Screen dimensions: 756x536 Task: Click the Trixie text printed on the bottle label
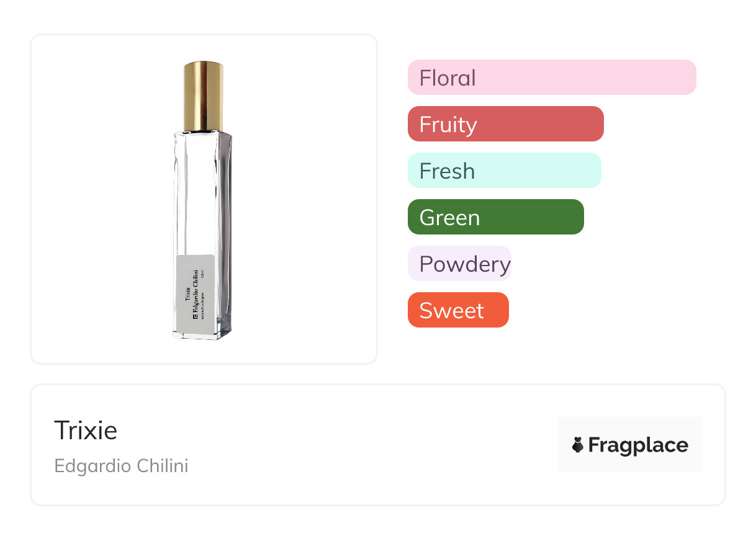[x=187, y=295]
